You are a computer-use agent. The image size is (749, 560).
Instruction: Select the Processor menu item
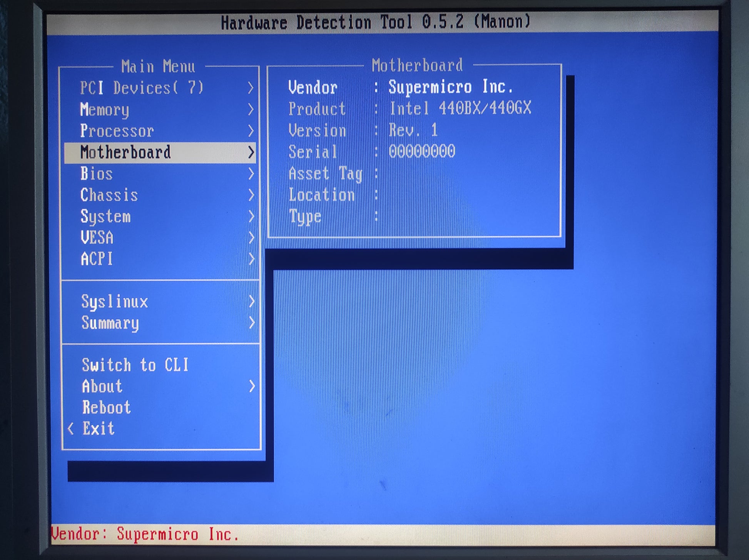(x=117, y=131)
